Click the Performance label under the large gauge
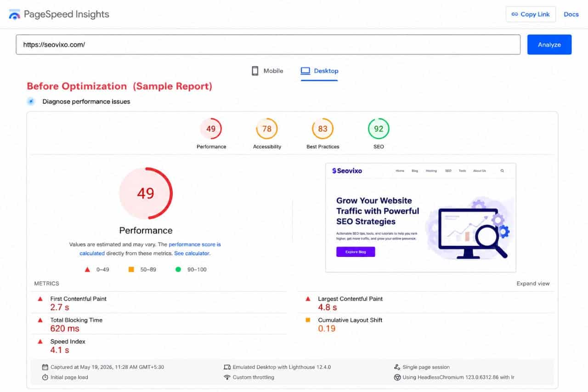The image size is (588, 392). coord(146,231)
